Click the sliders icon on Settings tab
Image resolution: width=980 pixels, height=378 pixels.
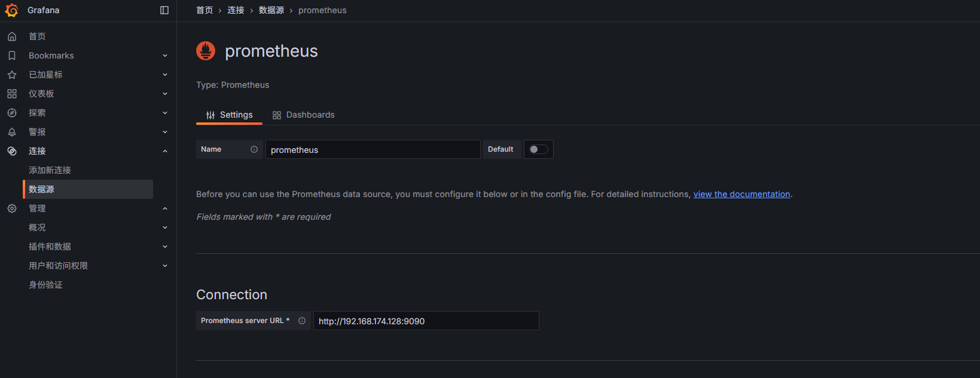[x=210, y=115]
